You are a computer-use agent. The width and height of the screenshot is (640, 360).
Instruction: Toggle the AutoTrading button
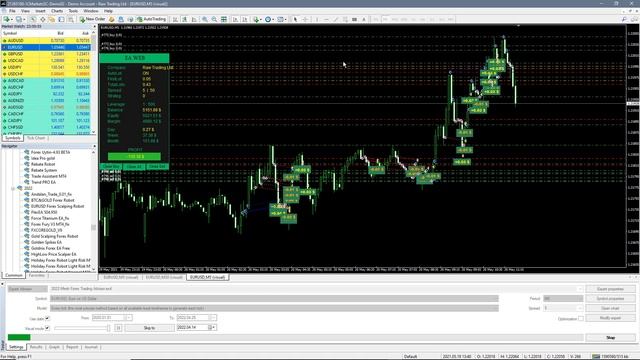(151, 19)
